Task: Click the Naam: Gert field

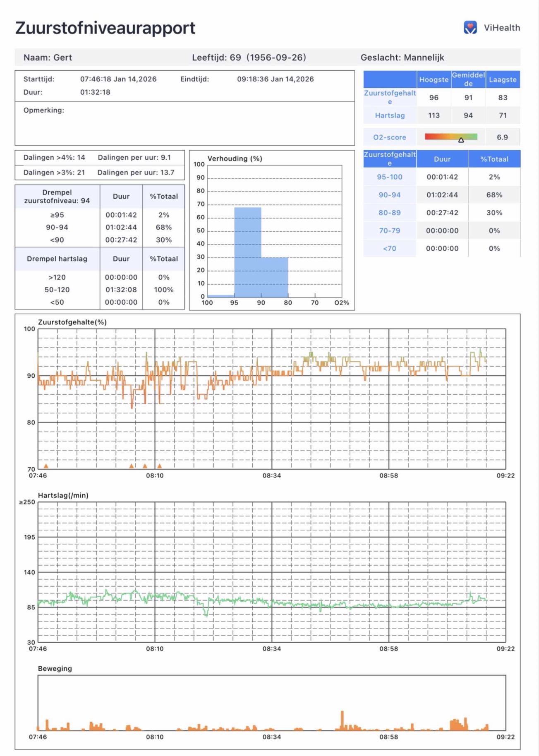Action: point(48,58)
